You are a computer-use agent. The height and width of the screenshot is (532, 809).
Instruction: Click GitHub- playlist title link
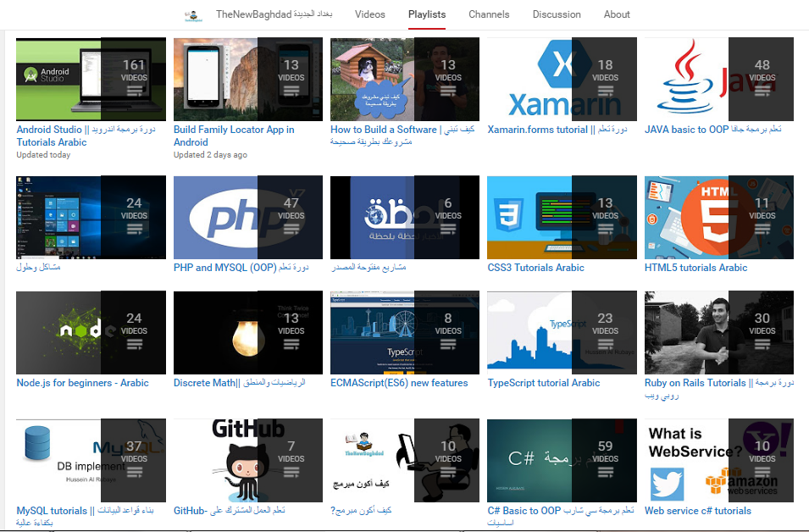(x=229, y=511)
